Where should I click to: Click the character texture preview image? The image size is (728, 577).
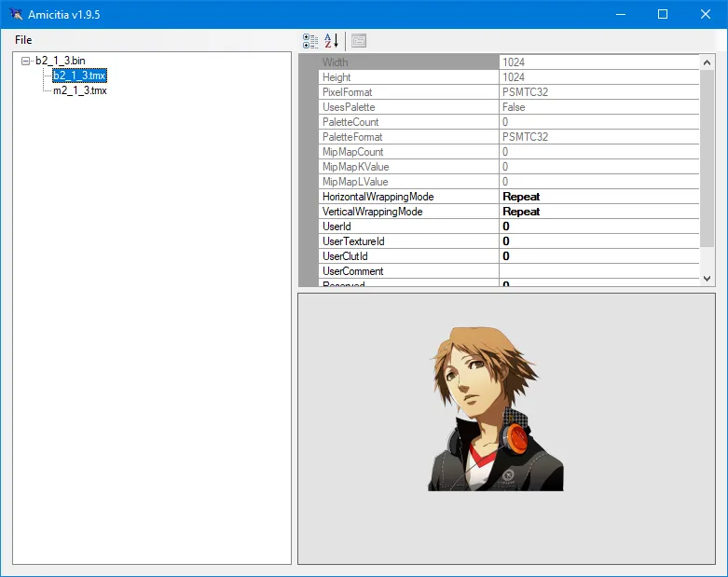tap(495, 408)
